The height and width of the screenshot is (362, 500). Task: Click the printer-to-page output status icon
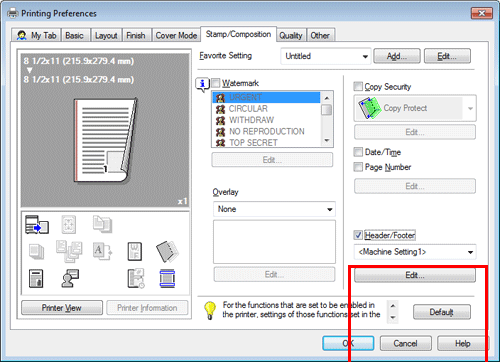(x=37, y=224)
